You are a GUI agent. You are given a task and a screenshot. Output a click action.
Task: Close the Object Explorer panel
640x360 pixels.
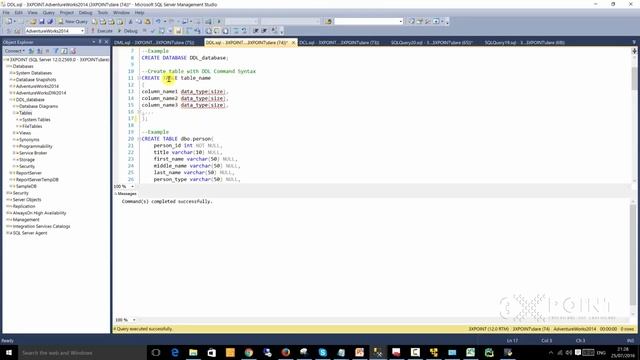click(107, 42)
